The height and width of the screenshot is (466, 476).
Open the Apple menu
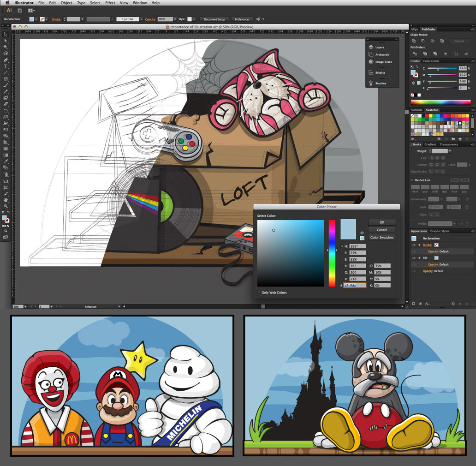(7, 3)
